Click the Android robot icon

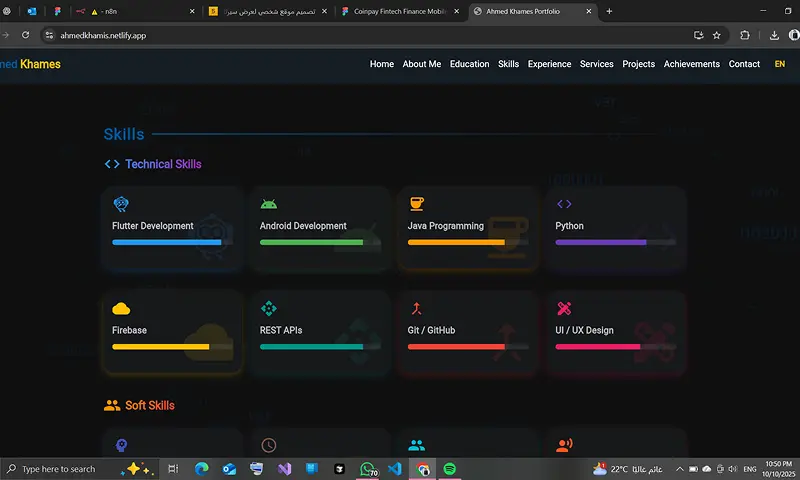pos(268,204)
